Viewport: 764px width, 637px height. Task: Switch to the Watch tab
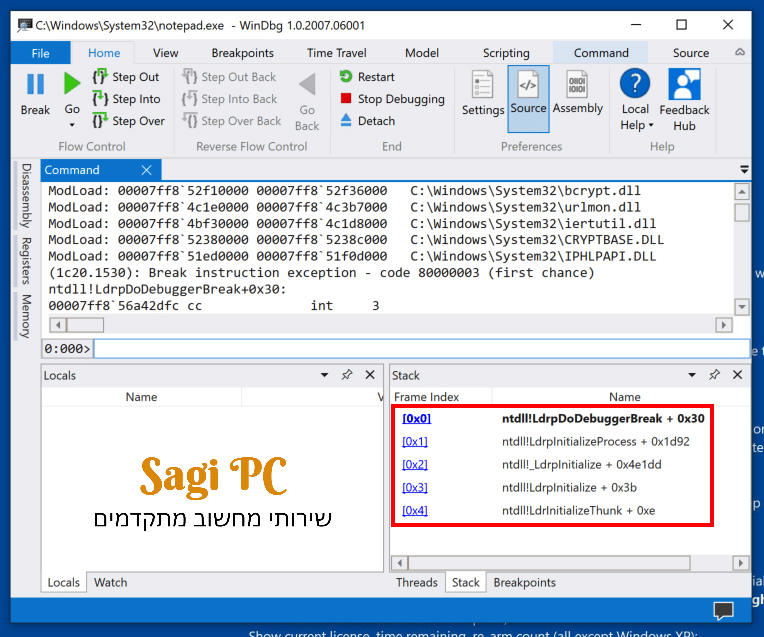(111, 582)
